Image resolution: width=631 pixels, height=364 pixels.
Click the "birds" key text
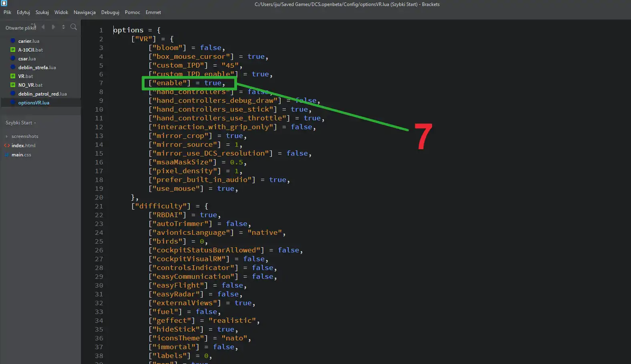click(167, 241)
